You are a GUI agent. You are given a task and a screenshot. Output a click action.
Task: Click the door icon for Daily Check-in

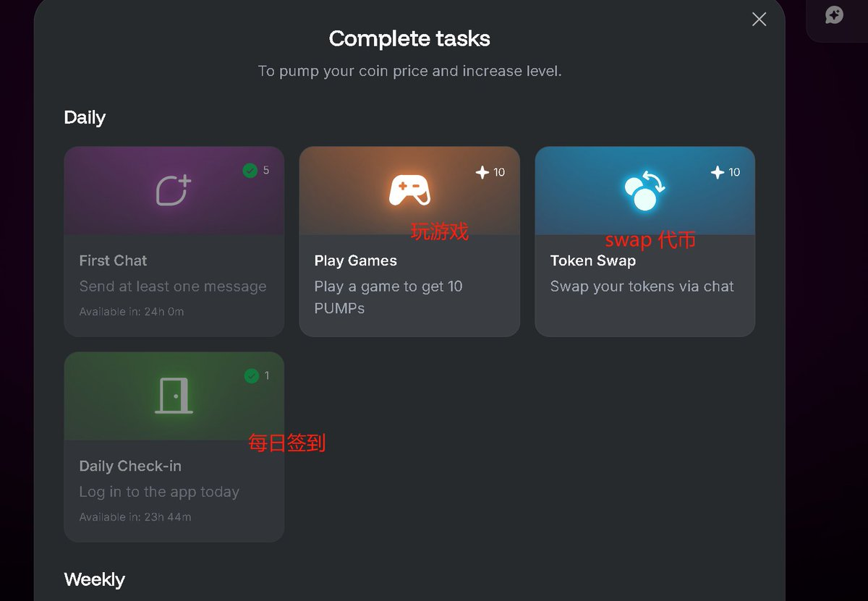pyautogui.click(x=174, y=396)
